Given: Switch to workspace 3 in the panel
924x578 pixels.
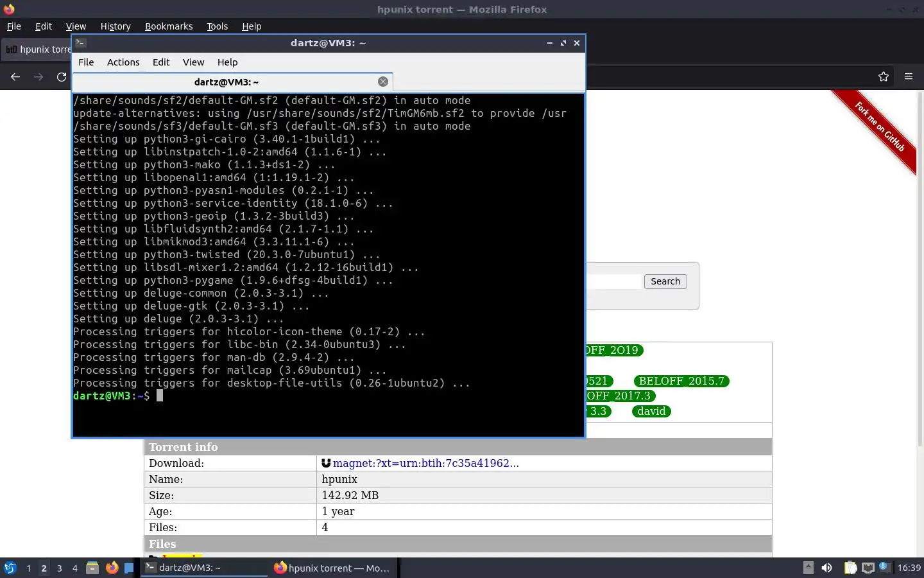Looking at the screenshot, I should tap(60, 568).
